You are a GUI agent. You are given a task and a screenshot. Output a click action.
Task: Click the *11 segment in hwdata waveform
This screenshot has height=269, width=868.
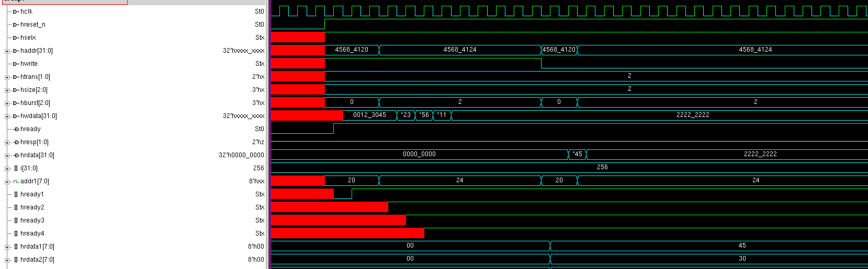pyautogui.click(x=442, y=115)
